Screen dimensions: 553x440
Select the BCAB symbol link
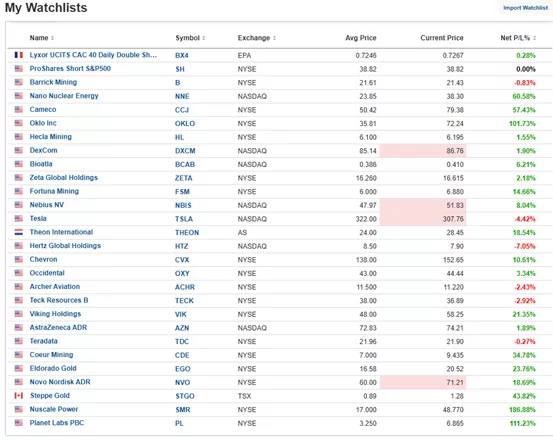click(185, 165)
